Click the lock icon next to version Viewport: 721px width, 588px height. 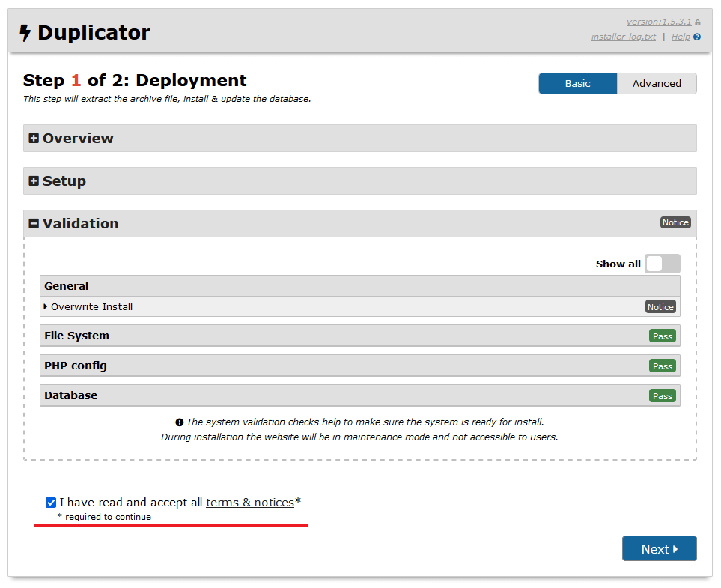point(698,22)
